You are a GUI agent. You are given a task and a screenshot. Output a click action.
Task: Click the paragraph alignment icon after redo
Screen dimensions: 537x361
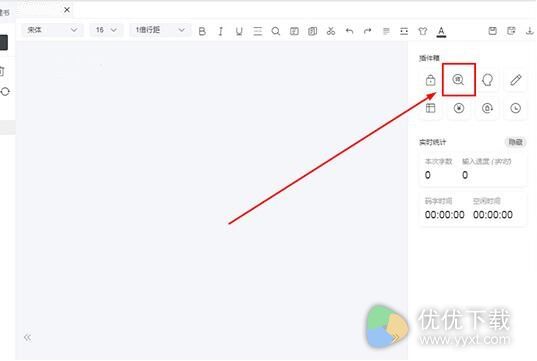click(386, 32)
